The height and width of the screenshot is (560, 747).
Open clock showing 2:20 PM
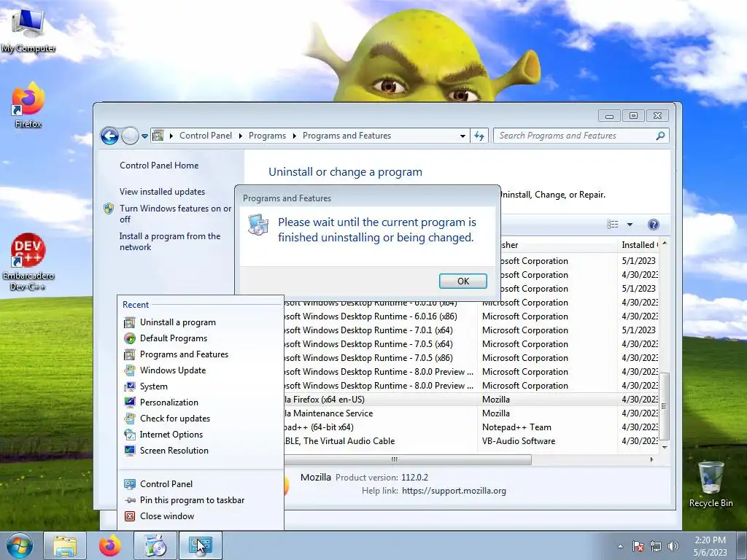coord(710,546)
